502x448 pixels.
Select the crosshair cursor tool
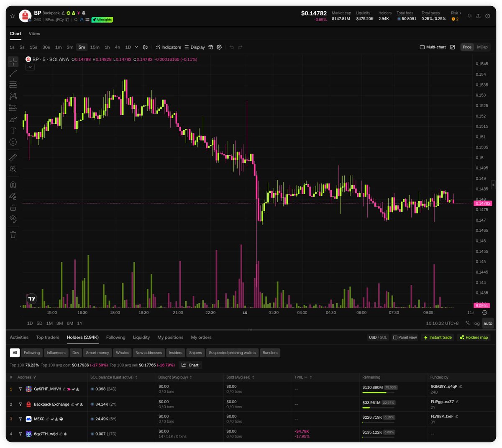coord(13,62)
